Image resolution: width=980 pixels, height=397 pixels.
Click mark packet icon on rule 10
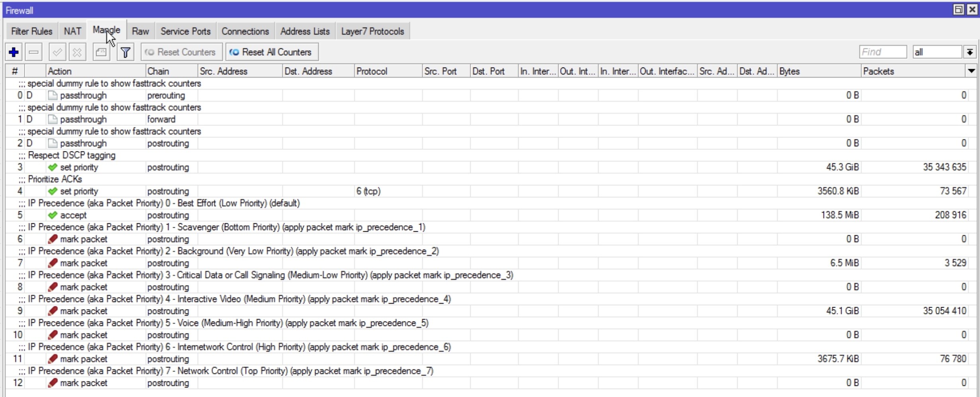pyautogui.click(x=52, y=335)
